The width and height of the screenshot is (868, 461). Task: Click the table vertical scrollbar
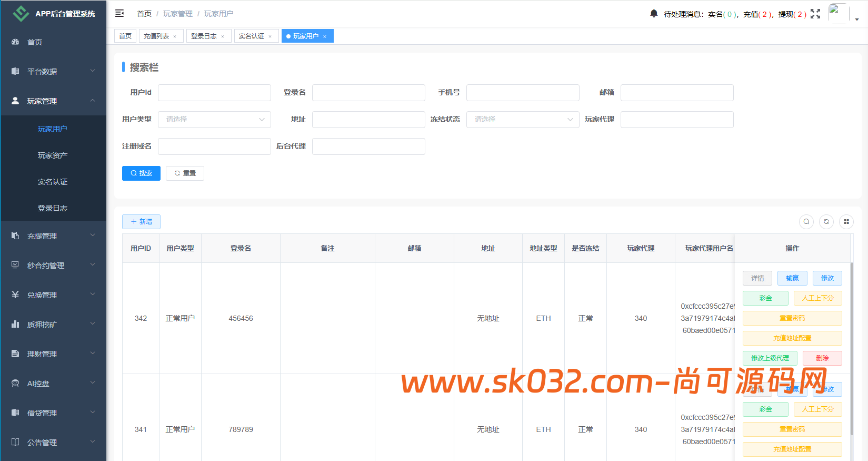tap(852, 349)
